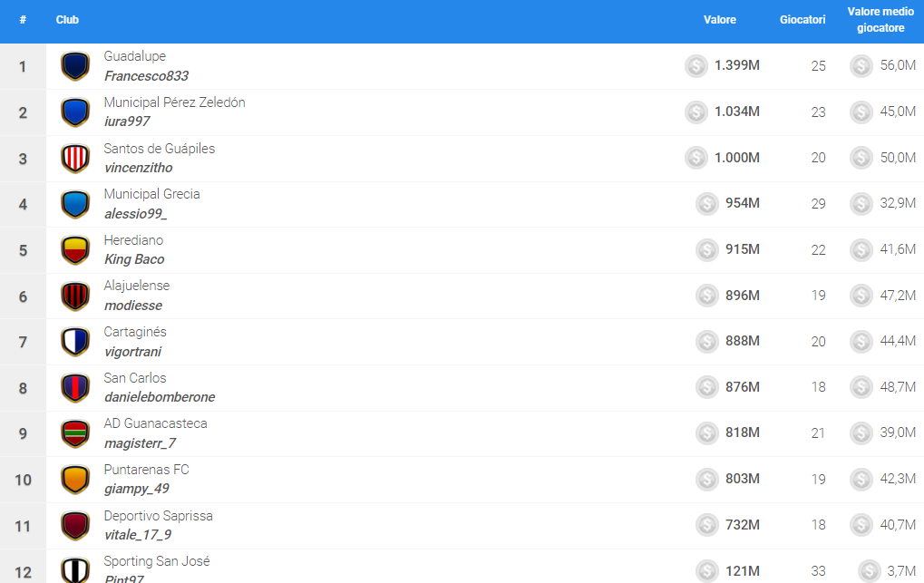Sort by Valore medio giocatore header
The image size is (924, 583).
(x=875, y=20)
